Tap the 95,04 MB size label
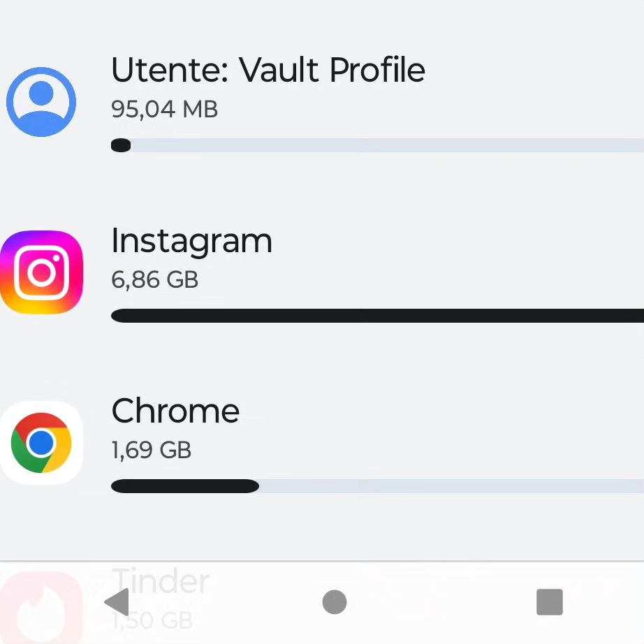This screenshot has height=644, width=644. (164, 109)
